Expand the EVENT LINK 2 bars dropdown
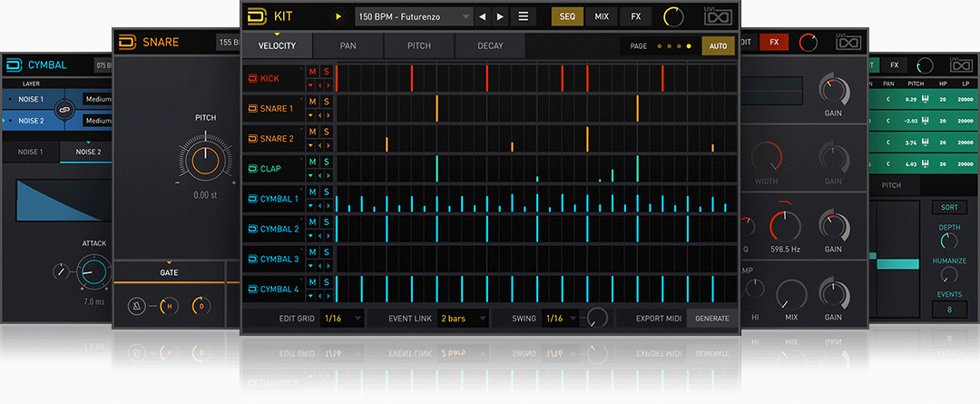This screenshot has height=404, width=980. pyautogui.click(x=463, y=318)
